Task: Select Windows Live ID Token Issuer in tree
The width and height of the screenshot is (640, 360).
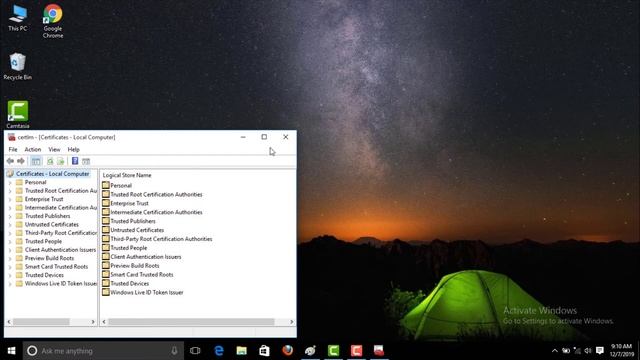Action: (61, 284)
